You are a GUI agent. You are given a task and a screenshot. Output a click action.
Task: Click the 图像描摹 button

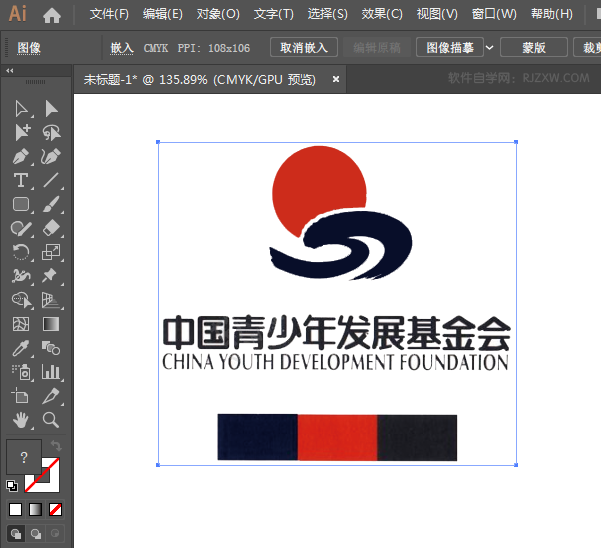tap(450, 47)
